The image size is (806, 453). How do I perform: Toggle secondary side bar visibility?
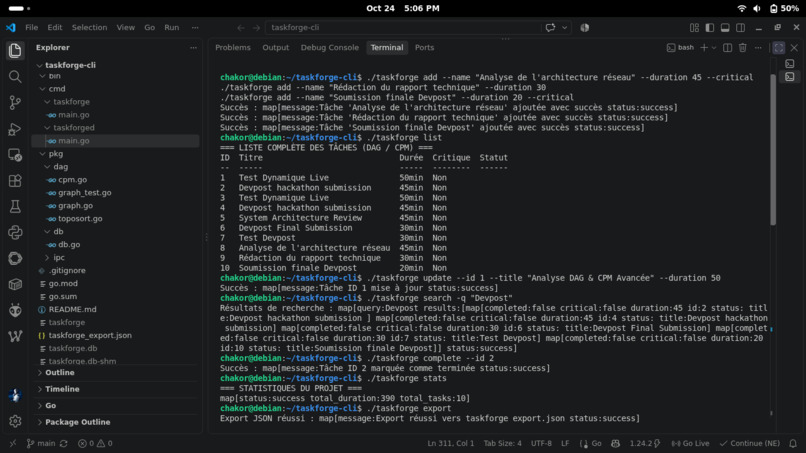[740, 27]
